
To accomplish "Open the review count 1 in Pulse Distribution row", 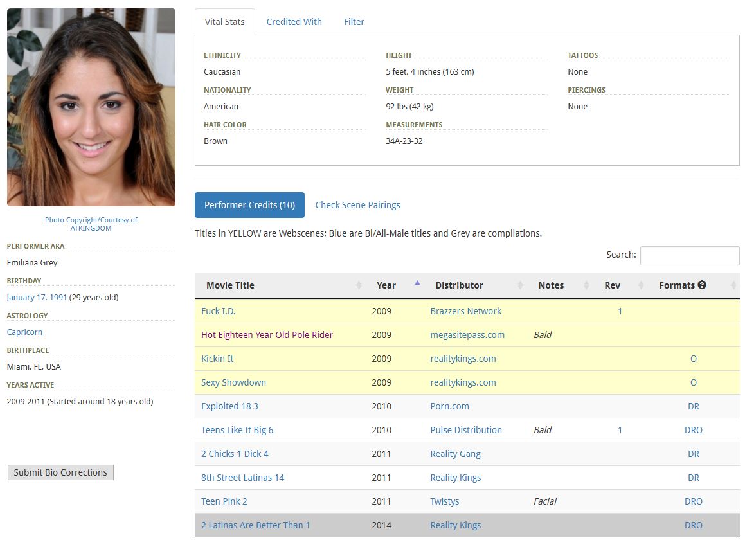I will pyautogui.click(x=620, y=430).
